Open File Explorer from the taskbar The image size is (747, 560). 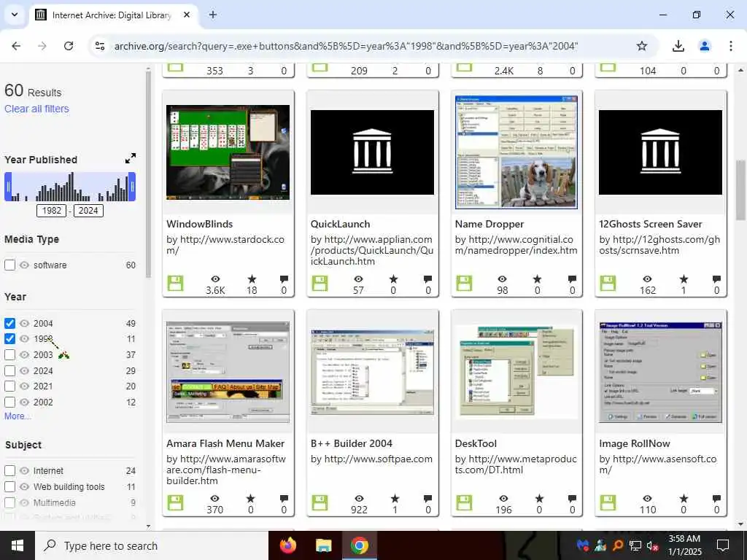[323, 545]
